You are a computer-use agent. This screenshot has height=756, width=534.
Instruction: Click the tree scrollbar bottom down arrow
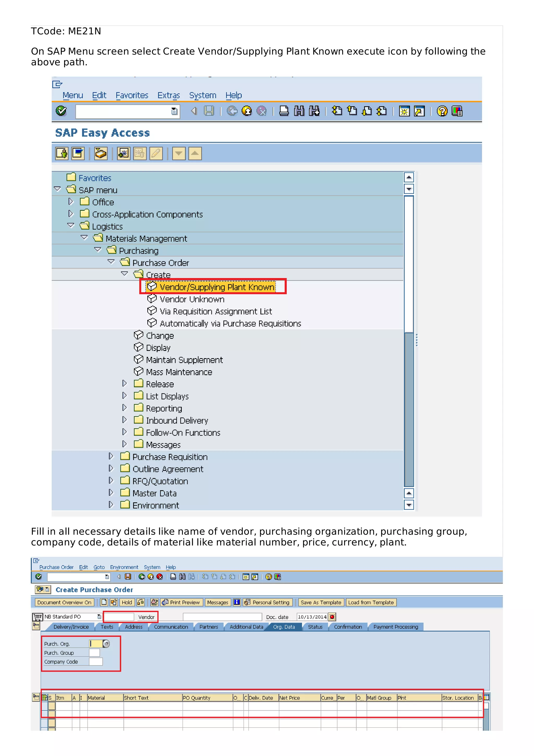(409, 505)
